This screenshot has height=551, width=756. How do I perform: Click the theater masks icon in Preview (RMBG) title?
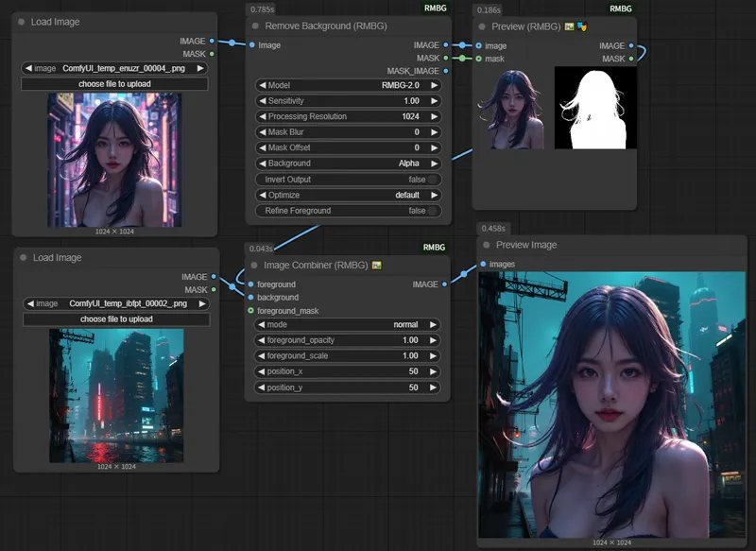click(582, 27)
